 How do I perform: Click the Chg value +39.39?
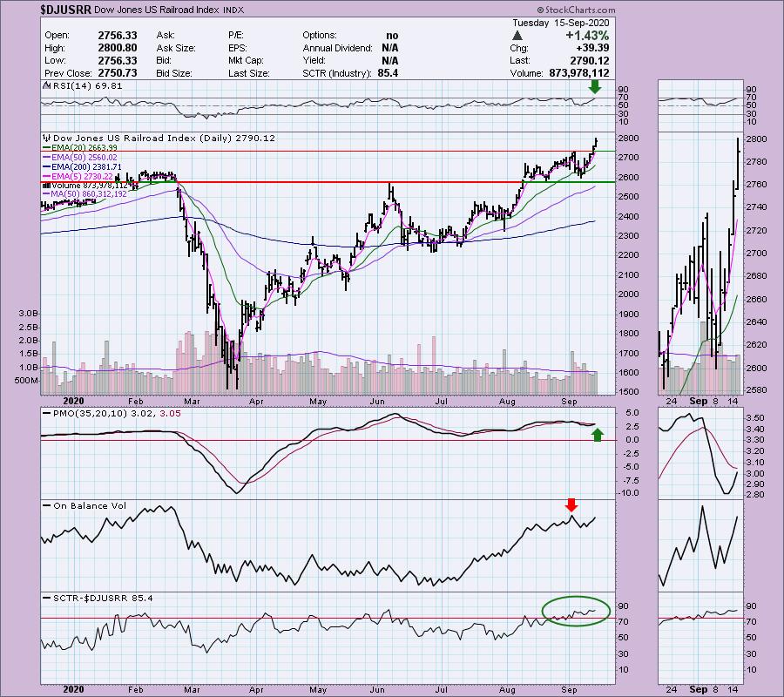coord(594,48)
